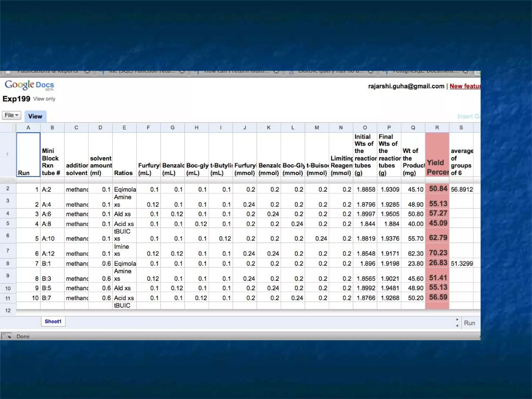Select column R header
The image size is (532, 399).
point(437,128)
